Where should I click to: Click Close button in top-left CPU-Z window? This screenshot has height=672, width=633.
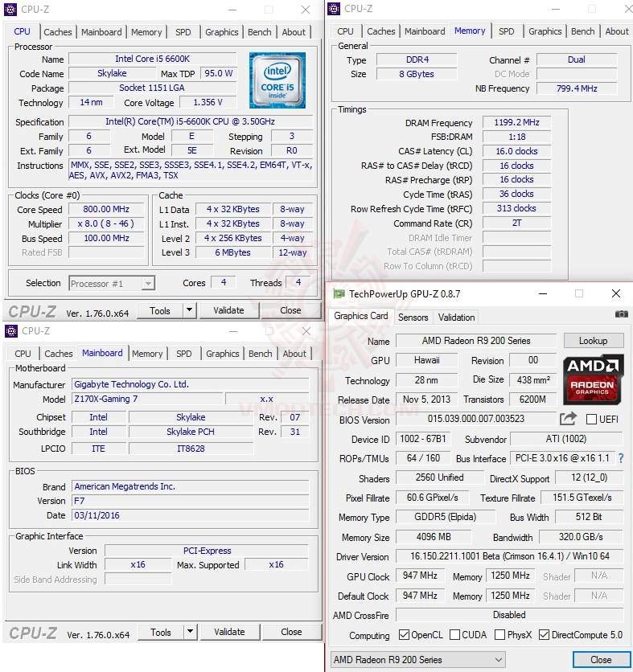click(290, 310)
